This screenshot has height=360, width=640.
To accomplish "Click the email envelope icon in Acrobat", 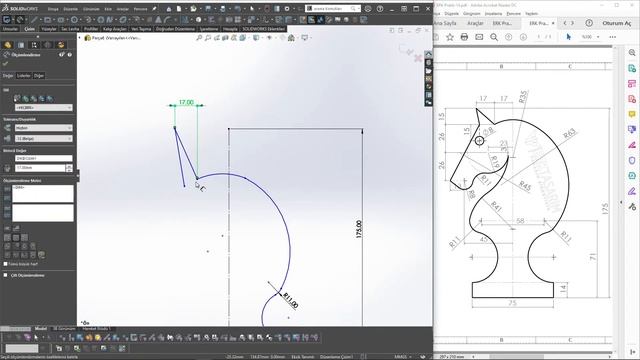I will [479, 37].
